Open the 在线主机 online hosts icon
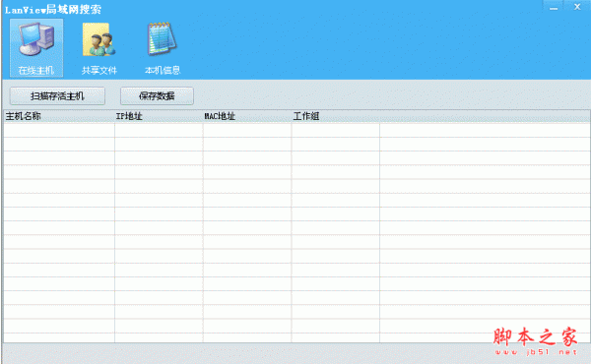 pos(36,48)
